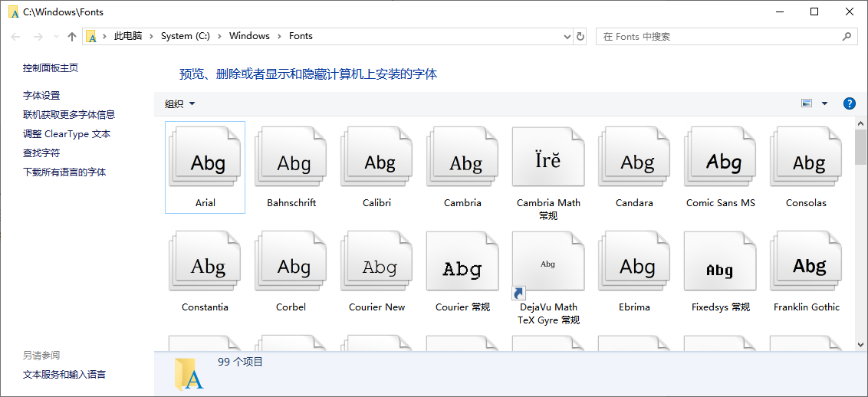Image resolution: width=868 pixels, height=397 pixels.
Task: Click Fonts breadcrumb segment
Action: 301,36
